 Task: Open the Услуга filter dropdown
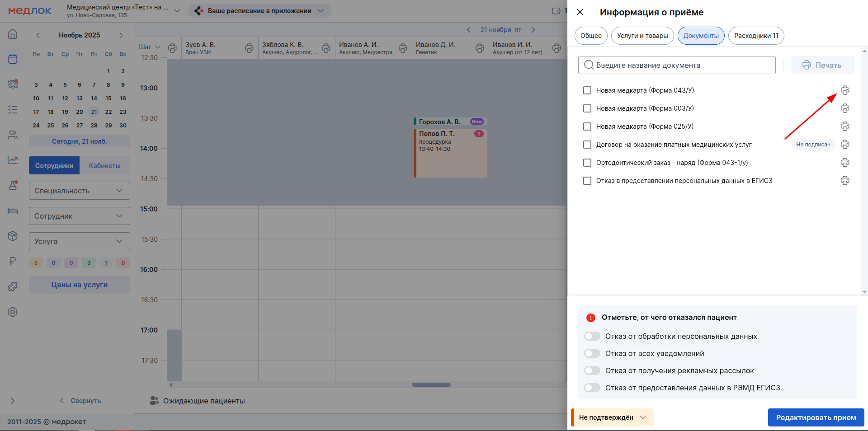pos(79,241)
